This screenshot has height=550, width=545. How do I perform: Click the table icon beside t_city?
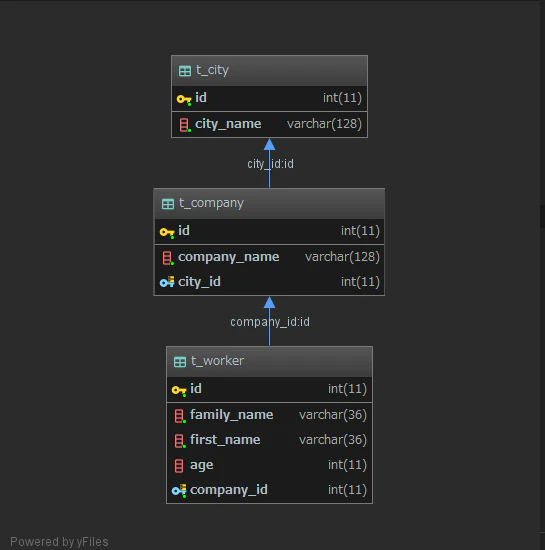coord(185,71)
